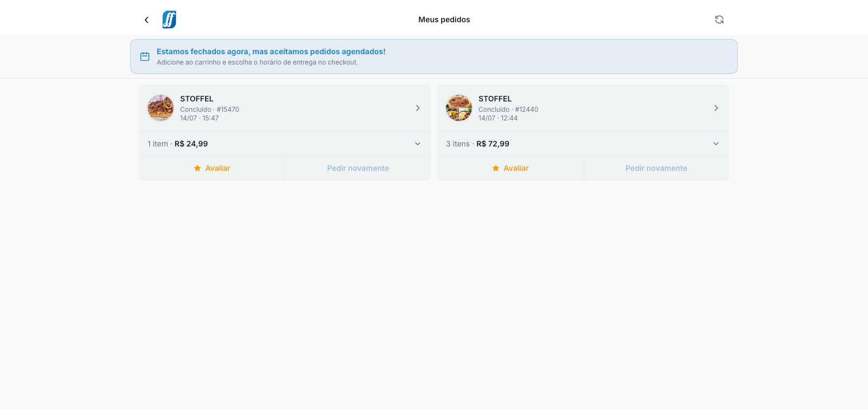Viewport: 868px width, 409px height.
Task: Click the star icon for order #12440
Action: point(496,168)
